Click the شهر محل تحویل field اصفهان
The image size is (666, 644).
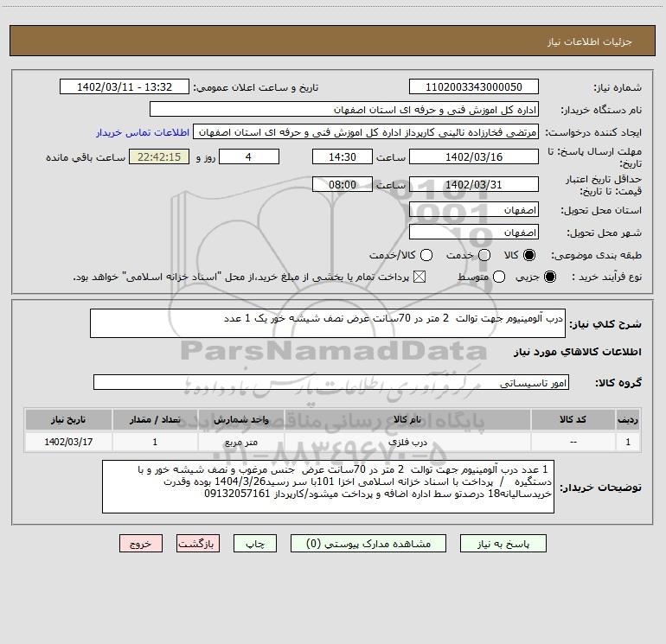tap(474, 233)
